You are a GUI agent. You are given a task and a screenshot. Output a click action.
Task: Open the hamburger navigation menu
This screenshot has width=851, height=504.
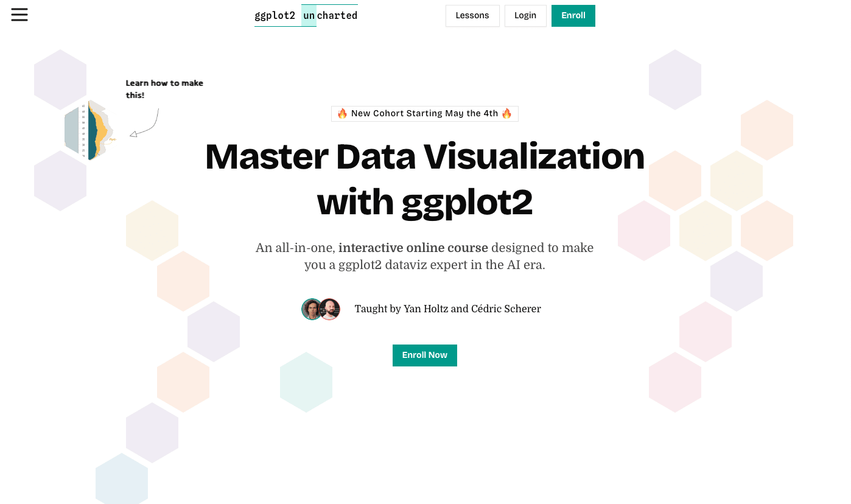pyautogui.click(x=19, y=15)
